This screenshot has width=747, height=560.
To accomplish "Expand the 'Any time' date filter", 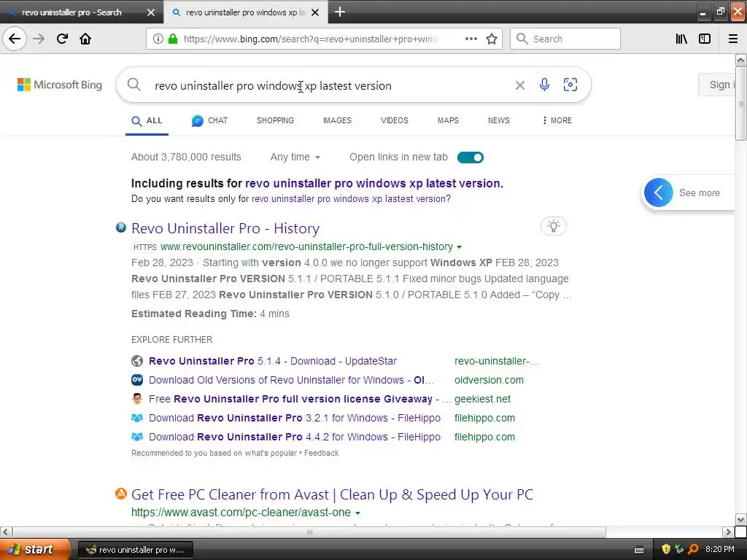I will (295, 157).
